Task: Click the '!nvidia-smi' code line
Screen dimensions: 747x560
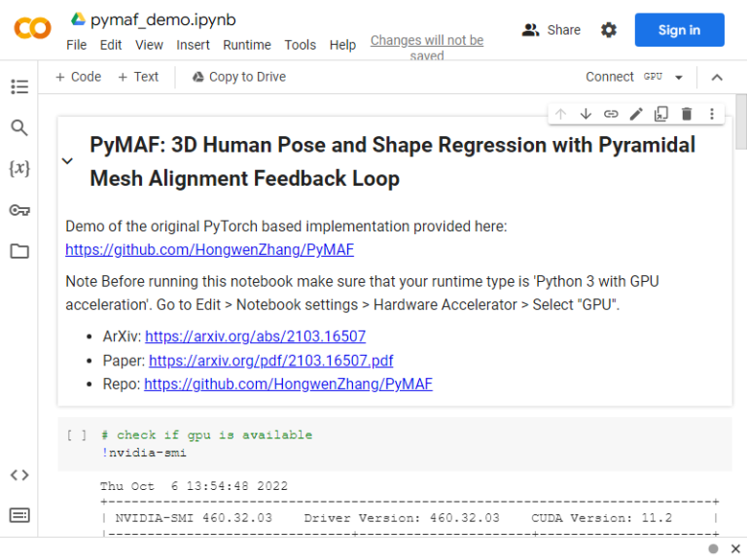Action: click(144, 452)
